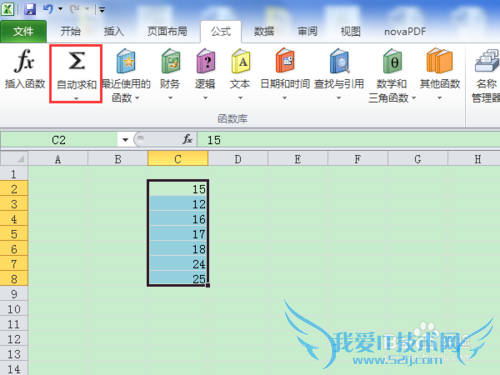Click the Insert Function fx icon in ribbon

[x=24, y=61]
